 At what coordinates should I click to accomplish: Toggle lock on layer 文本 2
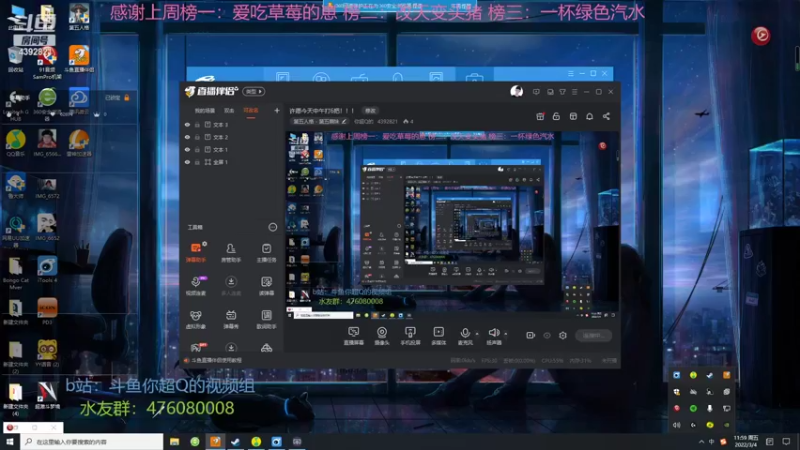coord(197,137)
